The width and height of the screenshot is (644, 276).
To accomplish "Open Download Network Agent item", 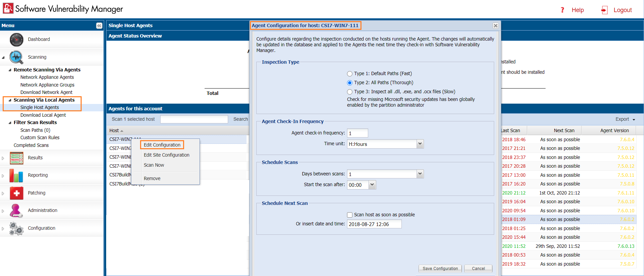I will 46,92.
